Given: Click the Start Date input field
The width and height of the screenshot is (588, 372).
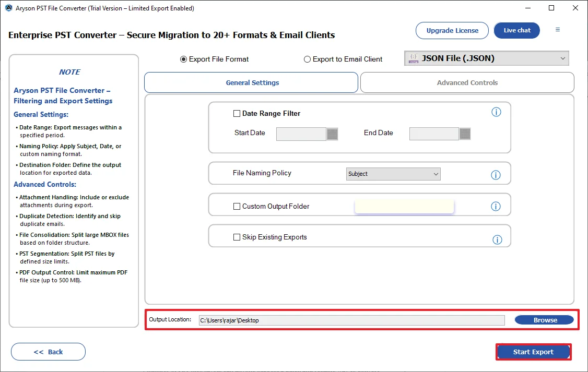Looking at the screenshot, I should pos(301,134).
